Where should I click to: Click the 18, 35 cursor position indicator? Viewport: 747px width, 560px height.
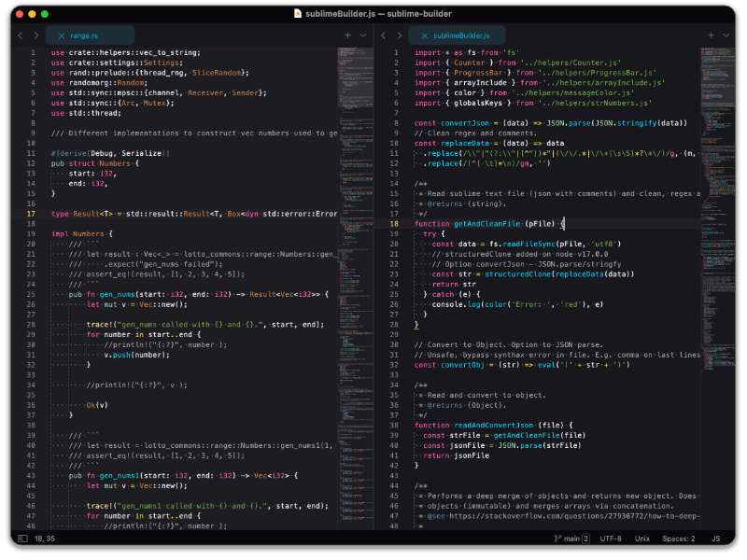(45, 539)
